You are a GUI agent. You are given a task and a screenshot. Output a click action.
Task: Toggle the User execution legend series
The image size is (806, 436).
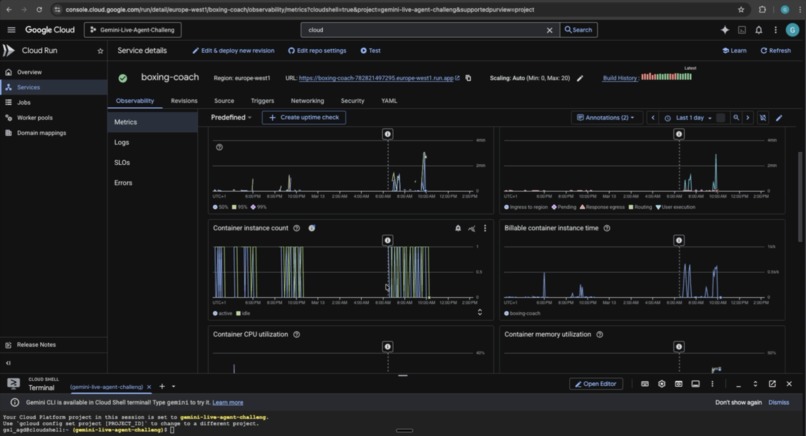tap(675, 207)
